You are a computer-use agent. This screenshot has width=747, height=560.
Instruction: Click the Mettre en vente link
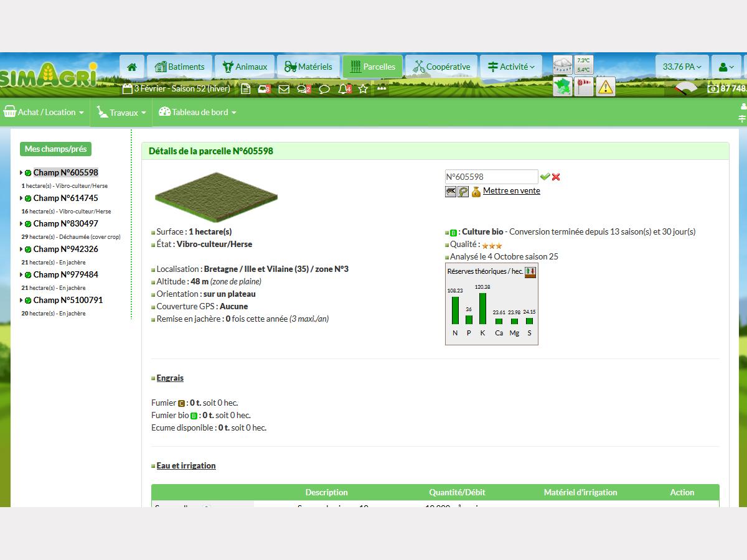coord(511,191)
